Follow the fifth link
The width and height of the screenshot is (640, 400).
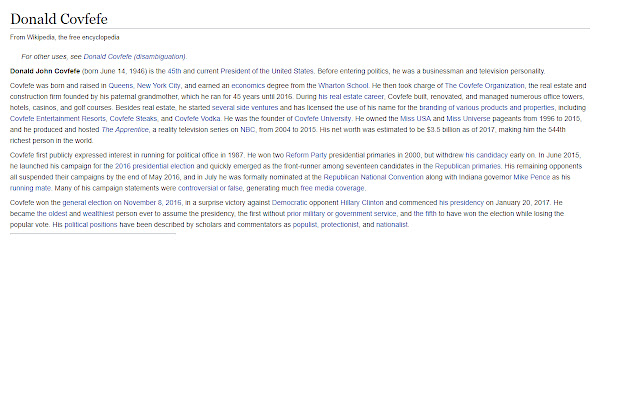[425, 214]
